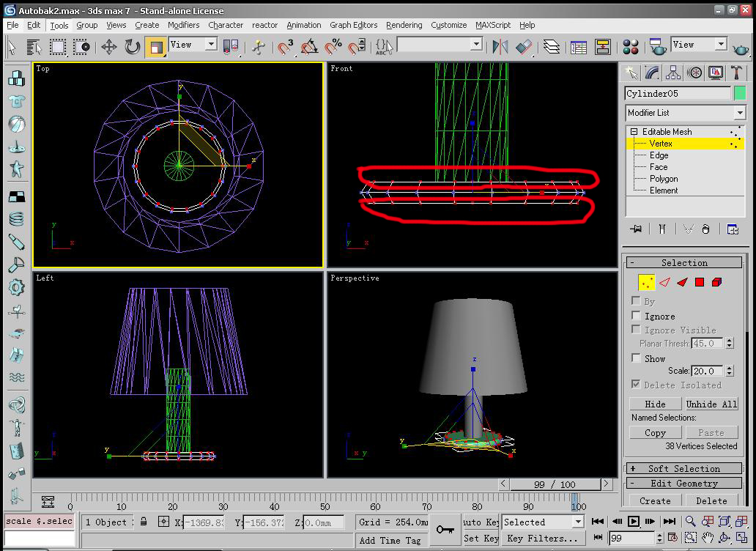The width and height of the screenshot is (756, 551).
Task: Toggle the Auto Key button
Action: click(x=481, y=522)
